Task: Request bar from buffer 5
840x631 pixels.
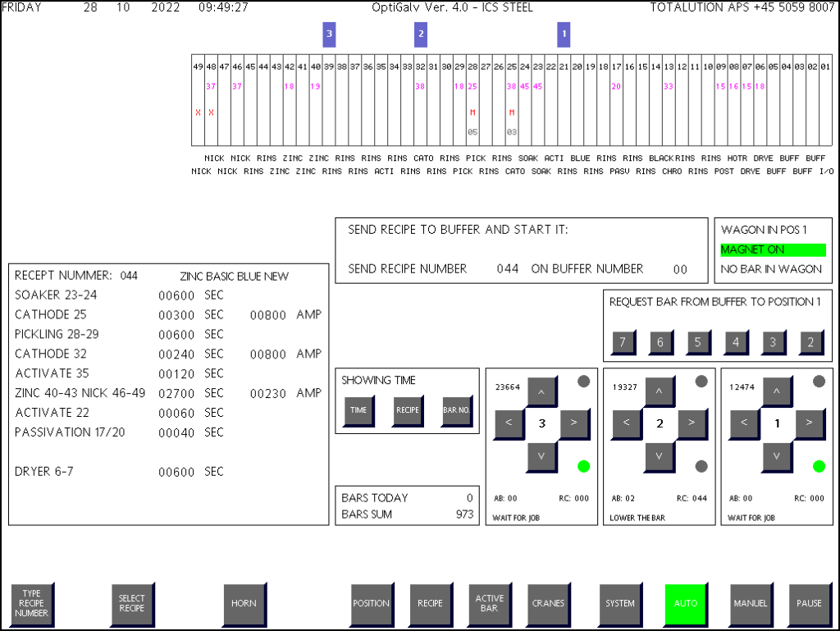Action: (698, 343)
